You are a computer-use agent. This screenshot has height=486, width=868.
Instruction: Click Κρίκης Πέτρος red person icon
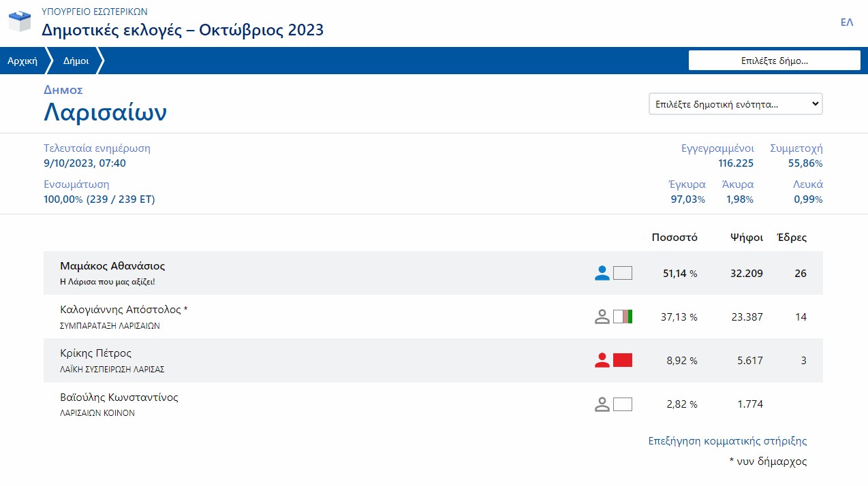602,360
